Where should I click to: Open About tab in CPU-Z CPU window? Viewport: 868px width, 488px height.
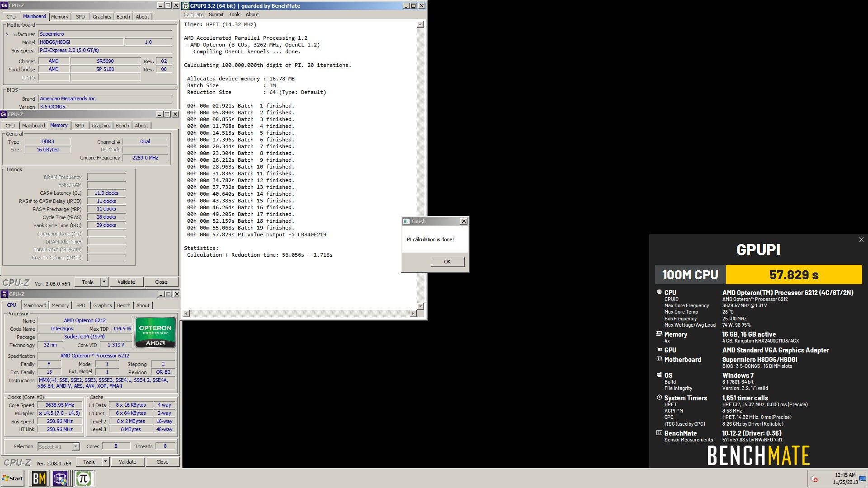(x=143, y=305)
